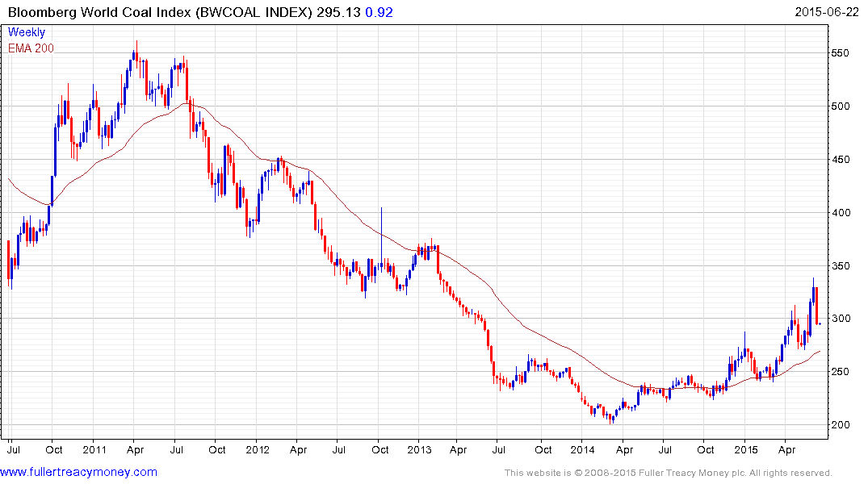Click the 2013 year label on time axis
The height and width of the screenshot is (484, 868).
point(419,449)
